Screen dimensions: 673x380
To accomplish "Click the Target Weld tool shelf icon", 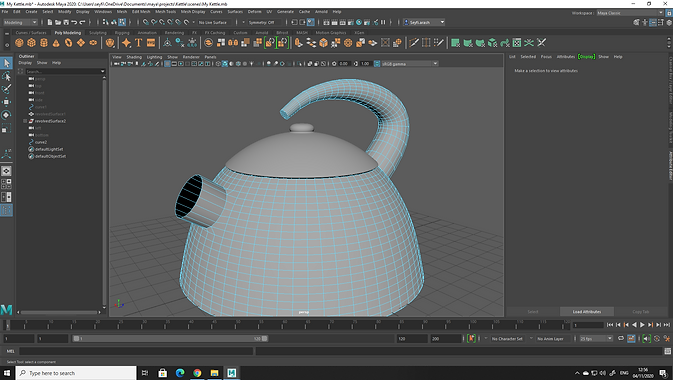I will pyautogui.click(x=426, y=43).
